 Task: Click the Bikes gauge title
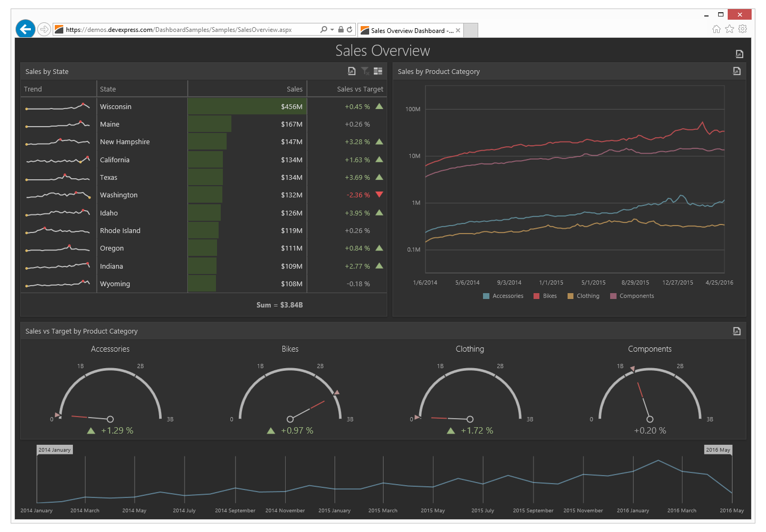290,349
